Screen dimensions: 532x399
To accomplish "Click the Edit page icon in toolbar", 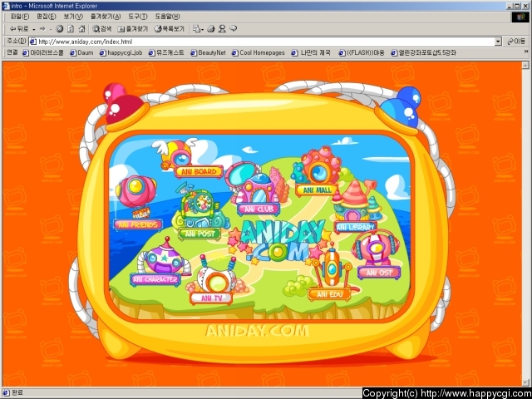I will click(222, 29).
